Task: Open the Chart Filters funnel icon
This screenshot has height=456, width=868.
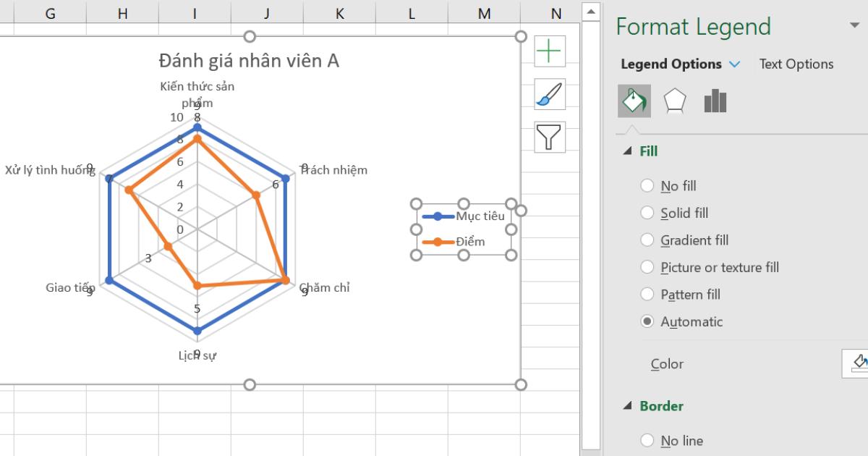Action: click(x=549, y=138)
